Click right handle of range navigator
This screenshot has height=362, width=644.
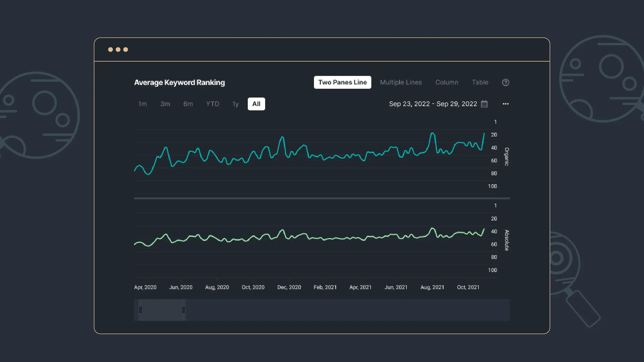pos(183,310)
